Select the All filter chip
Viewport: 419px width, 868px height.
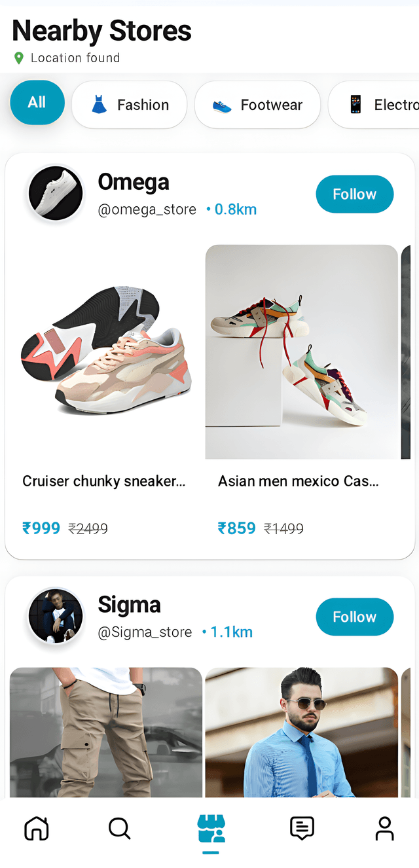[37, 102]
